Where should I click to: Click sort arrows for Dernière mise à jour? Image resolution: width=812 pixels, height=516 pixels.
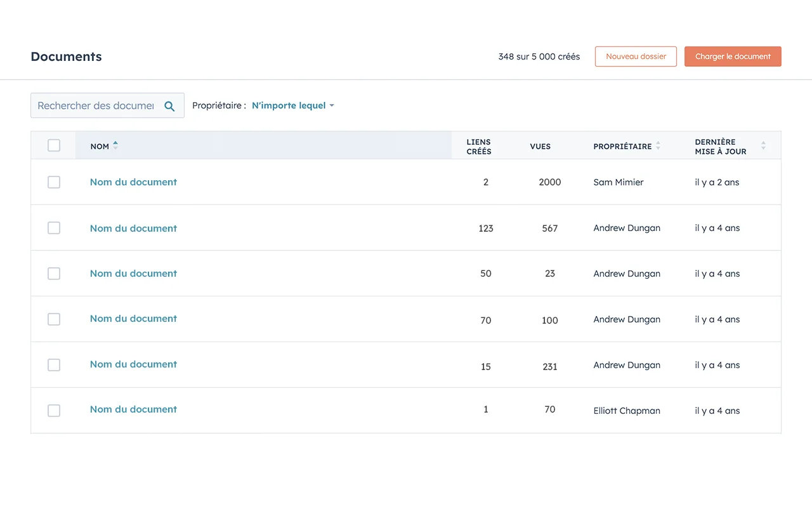(763, 146)
